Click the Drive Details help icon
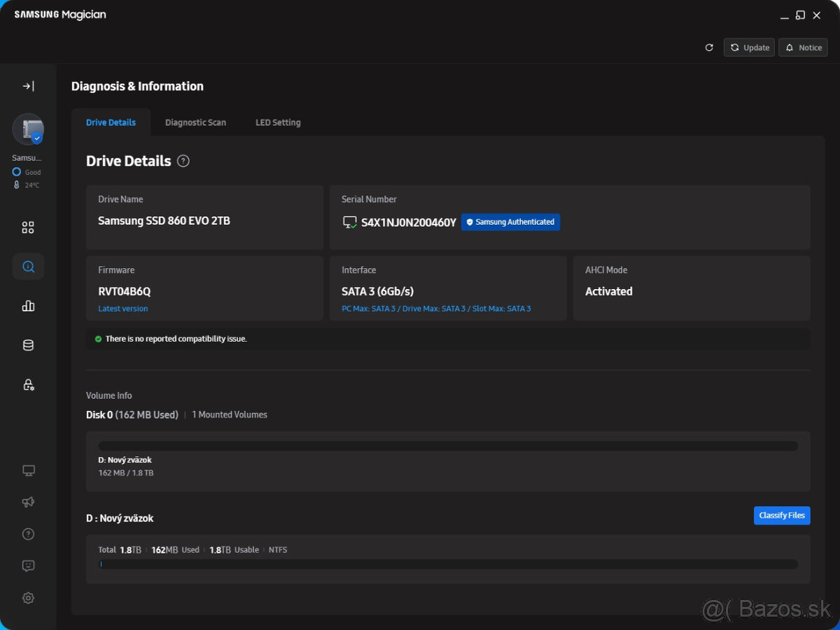This screenshot has width=840, height=630. (183, 161)
